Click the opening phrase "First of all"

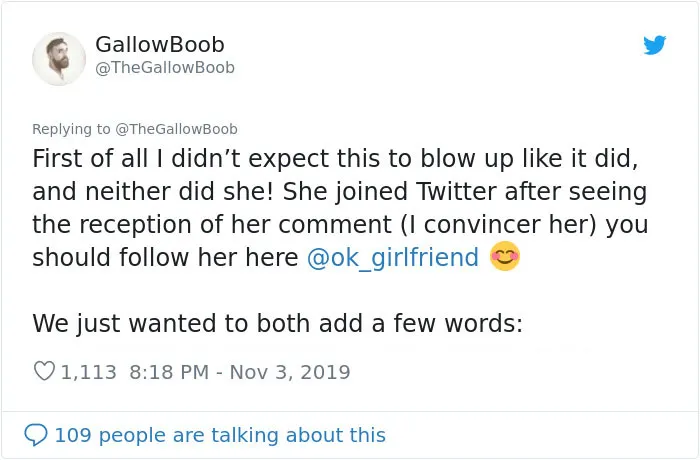(x=90, y=159)
